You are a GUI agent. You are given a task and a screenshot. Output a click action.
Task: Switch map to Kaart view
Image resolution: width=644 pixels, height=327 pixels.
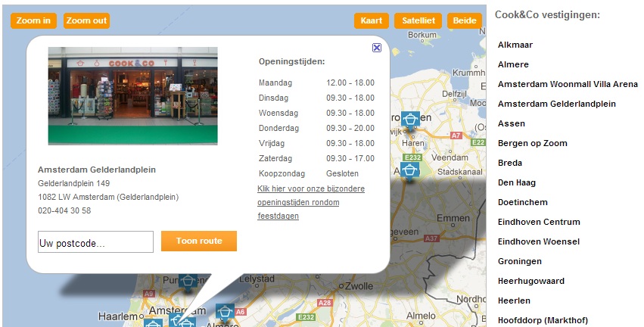click(371, 20)
